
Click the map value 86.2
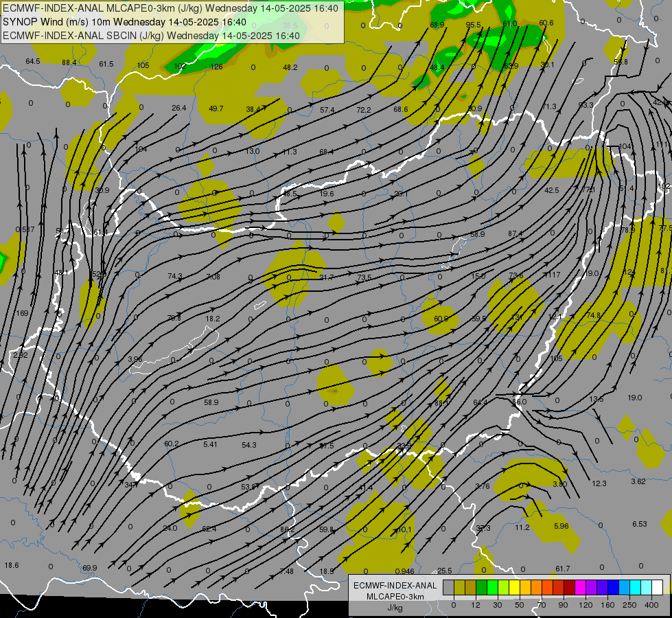[287, 529]
